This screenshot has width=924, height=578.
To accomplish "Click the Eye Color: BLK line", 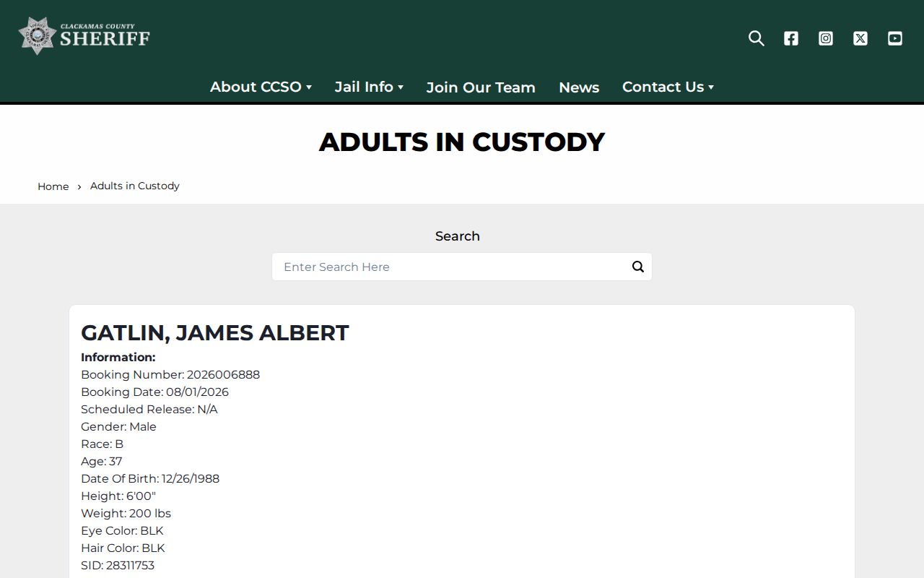I will point(122,530).
